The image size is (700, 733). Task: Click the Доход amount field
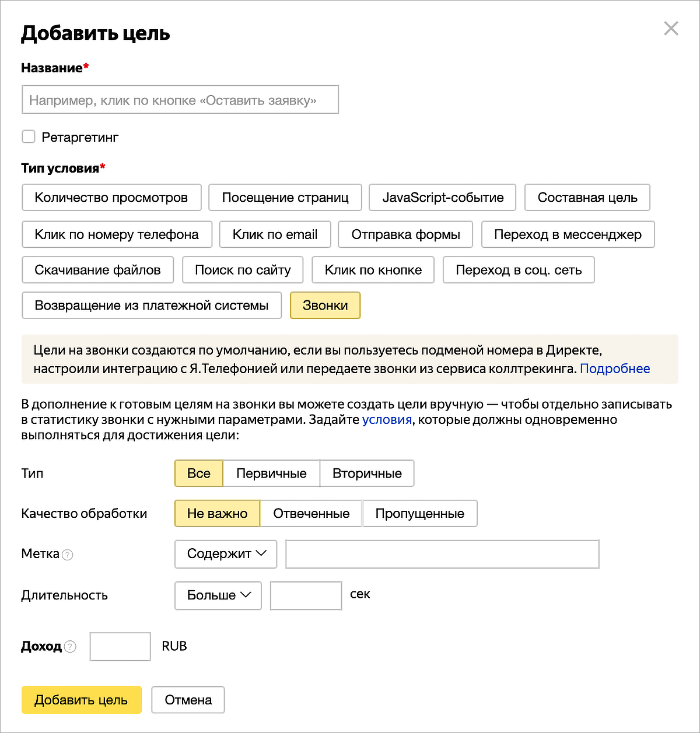pyautogui.click(x=120, y=647)
